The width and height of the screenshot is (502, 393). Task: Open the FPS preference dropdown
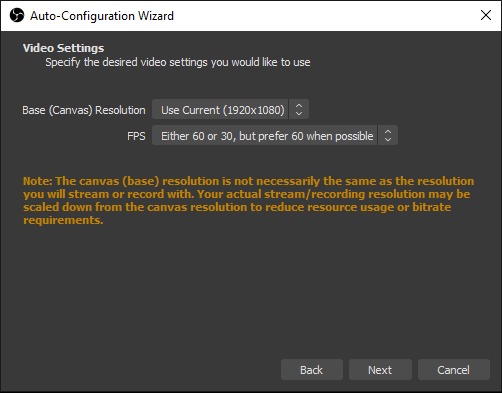[275, 135]
